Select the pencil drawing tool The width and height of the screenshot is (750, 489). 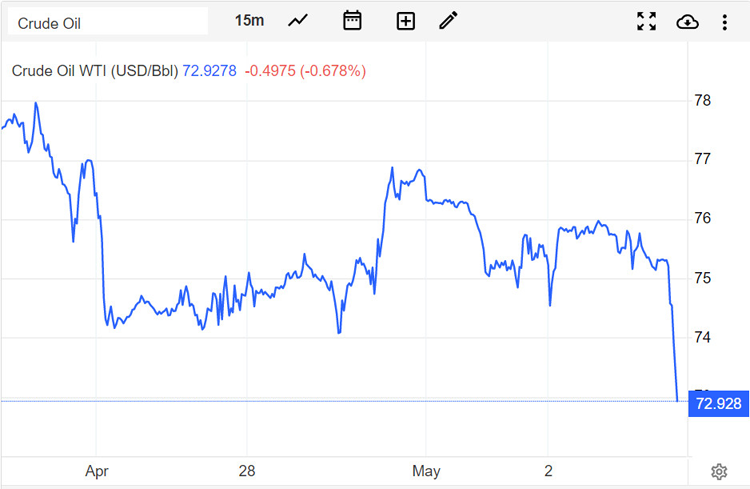[448, 21]
